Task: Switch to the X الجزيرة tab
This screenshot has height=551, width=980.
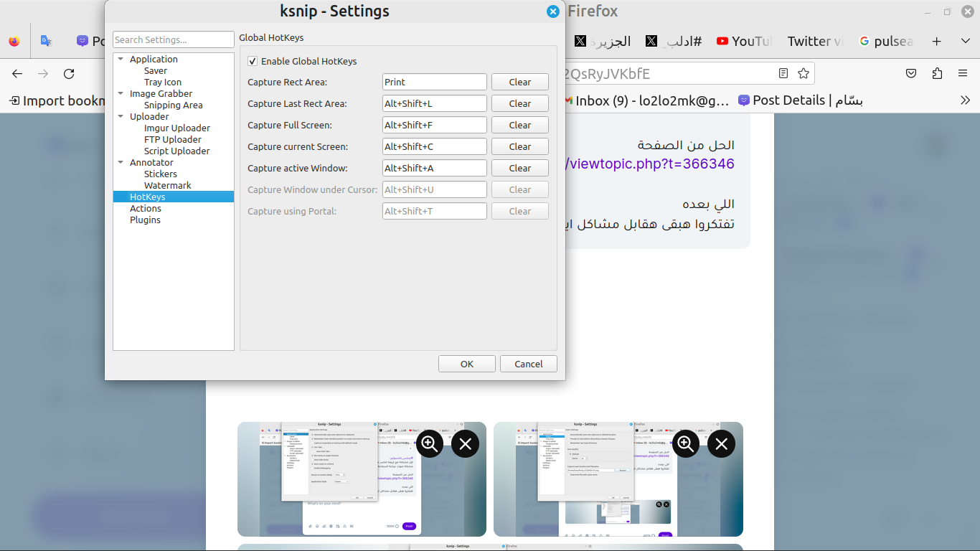Action: (x=603, y=42)
